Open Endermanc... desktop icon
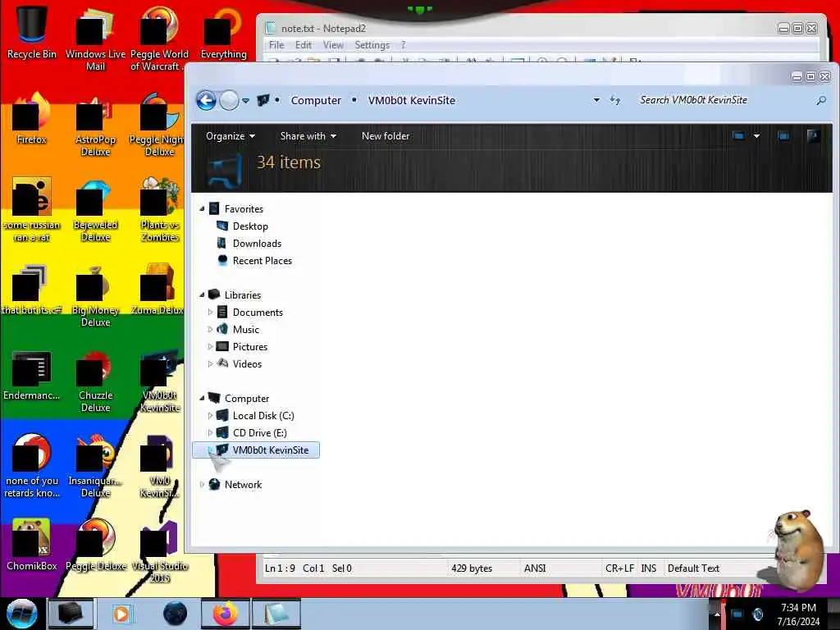 pyautogui.click(x=32, y=375)
